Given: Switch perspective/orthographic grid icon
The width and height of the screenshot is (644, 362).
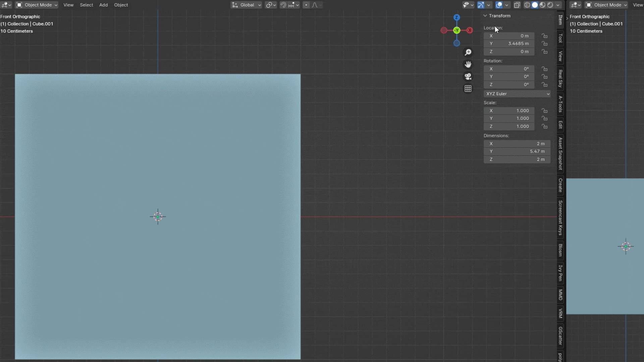Looking at the screenshot, I should (468, 88).
